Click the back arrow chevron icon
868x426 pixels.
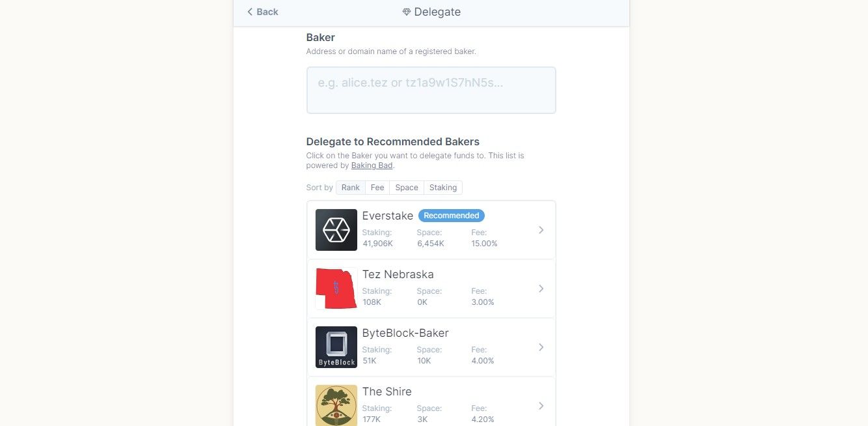250,12
